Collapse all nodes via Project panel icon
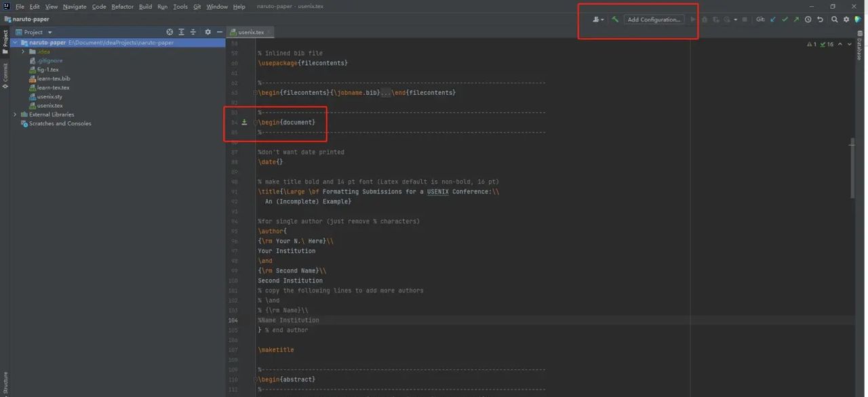This screenshot has width=868, height=397. click(x=193, y=31)
